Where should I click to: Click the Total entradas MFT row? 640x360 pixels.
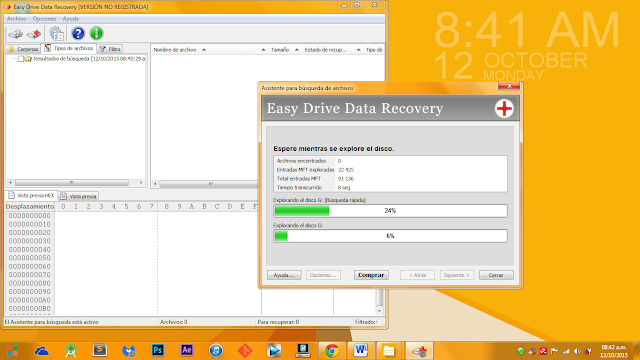point(390,179)
